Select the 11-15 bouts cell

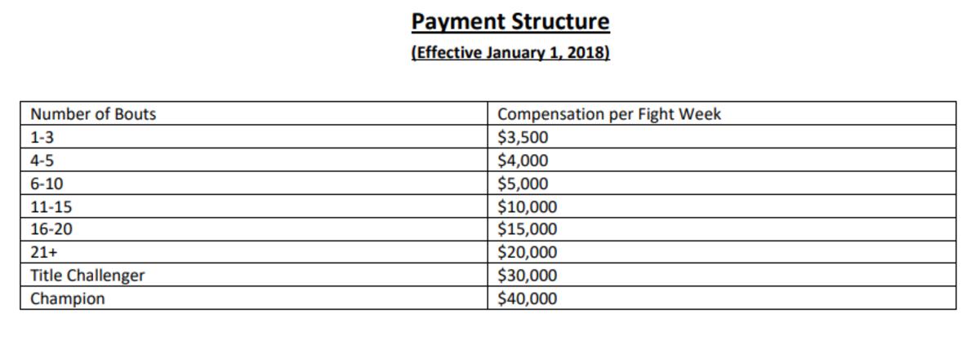coord(51,206)
